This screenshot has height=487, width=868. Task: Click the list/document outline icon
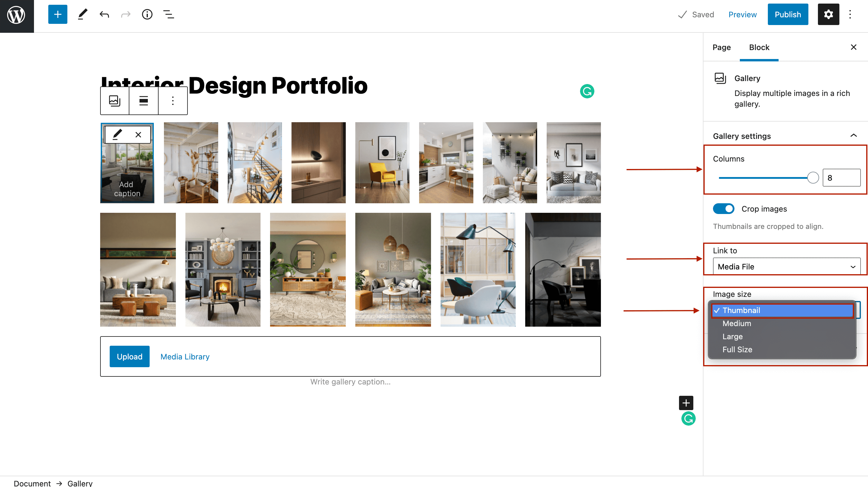click(169, 14)
